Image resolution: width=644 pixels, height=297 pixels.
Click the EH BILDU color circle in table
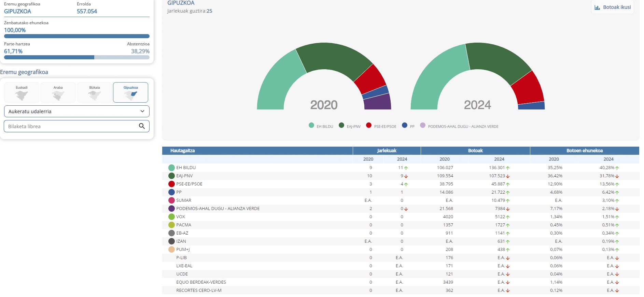click(x=172, y=168)
